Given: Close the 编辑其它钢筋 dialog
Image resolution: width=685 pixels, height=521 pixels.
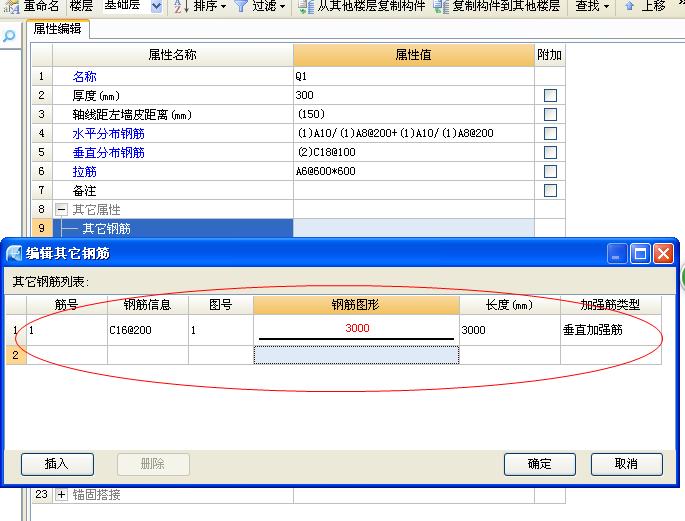Looking at the screenshot, I should [x=663, y=253].
